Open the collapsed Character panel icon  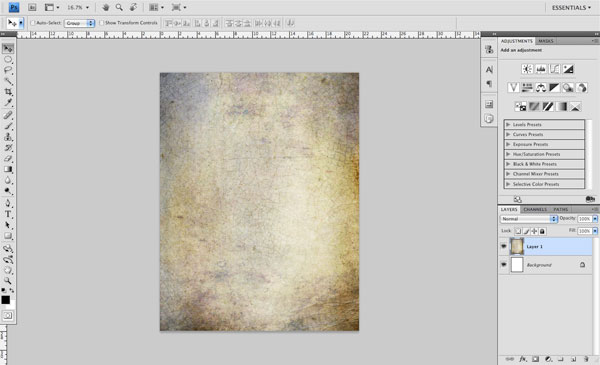point(489,70)
